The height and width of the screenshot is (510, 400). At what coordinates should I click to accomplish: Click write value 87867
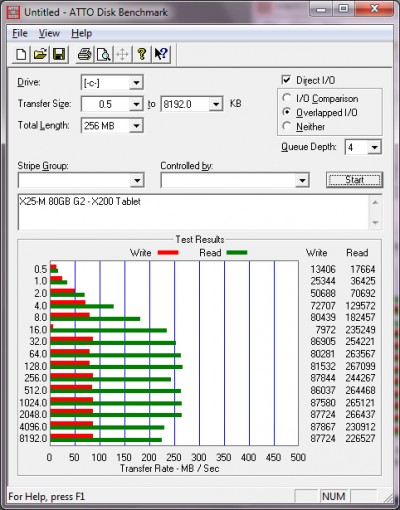(x=323, y=426)
